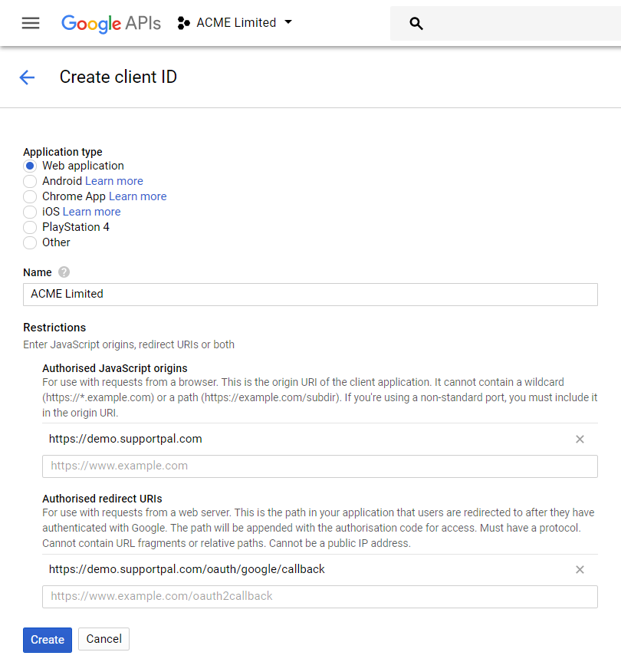Select the iOS radio button
The image size is (621, 672).
click(x=30, y=212)
